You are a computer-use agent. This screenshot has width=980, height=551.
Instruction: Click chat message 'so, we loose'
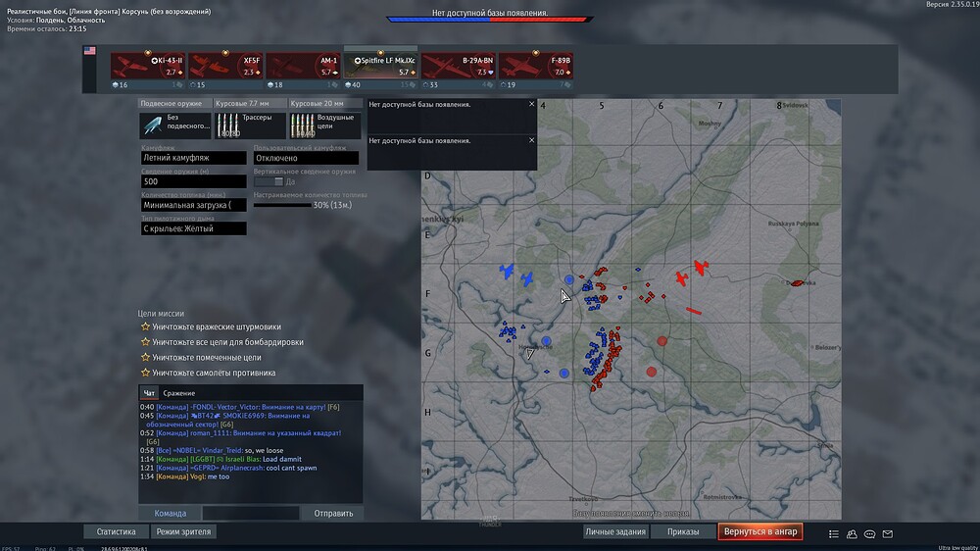coord(212,450)
